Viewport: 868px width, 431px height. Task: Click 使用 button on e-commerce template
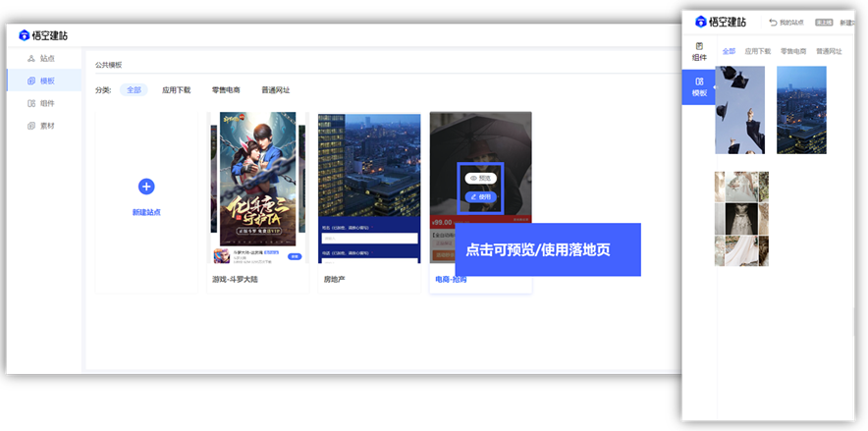(x=480, y=196)
